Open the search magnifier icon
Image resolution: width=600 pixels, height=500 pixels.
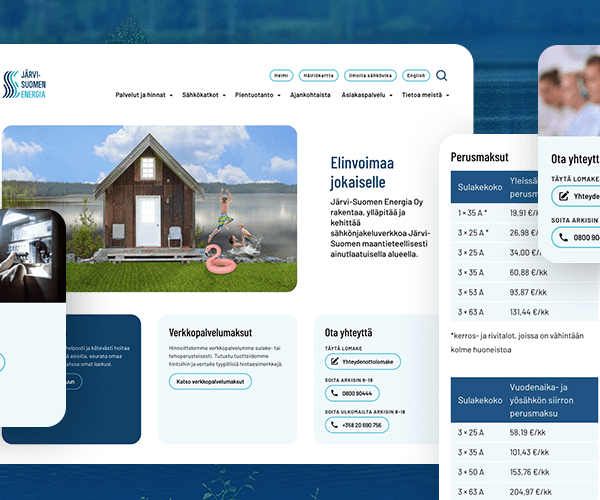442,76
